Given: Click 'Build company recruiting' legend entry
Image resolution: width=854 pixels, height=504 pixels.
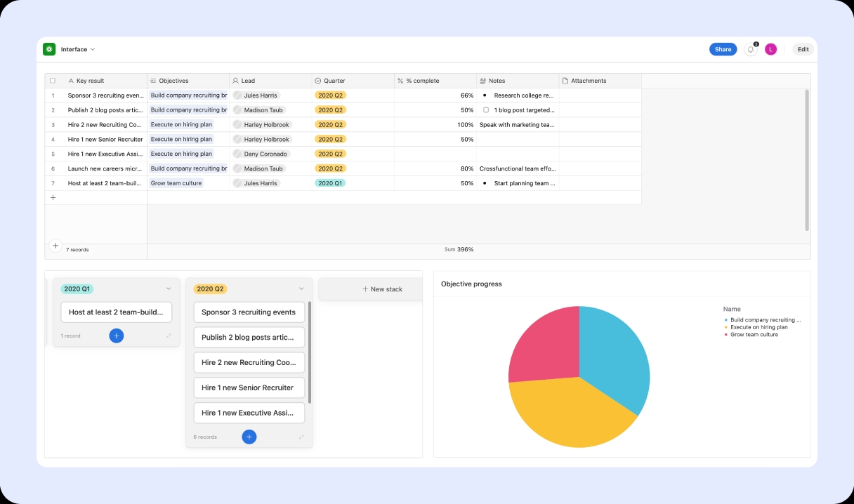Looking at the screenshot, I should click(763, 320).
